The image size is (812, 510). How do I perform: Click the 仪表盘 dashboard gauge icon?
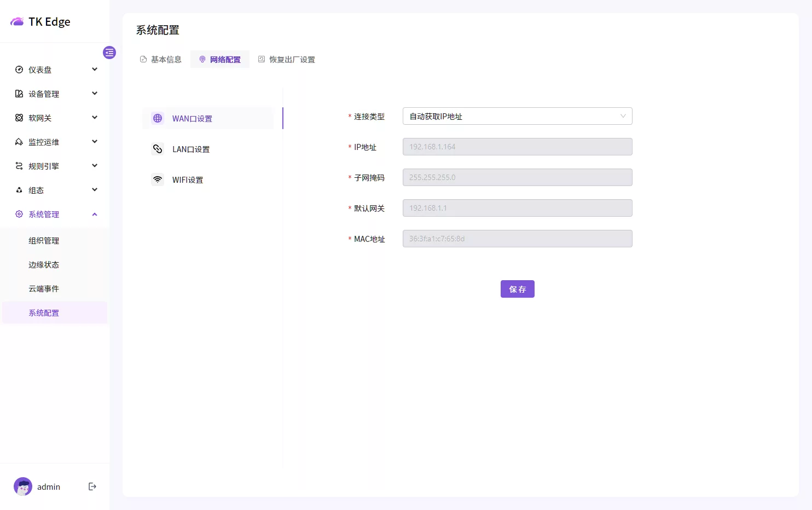tap(19, 69)
